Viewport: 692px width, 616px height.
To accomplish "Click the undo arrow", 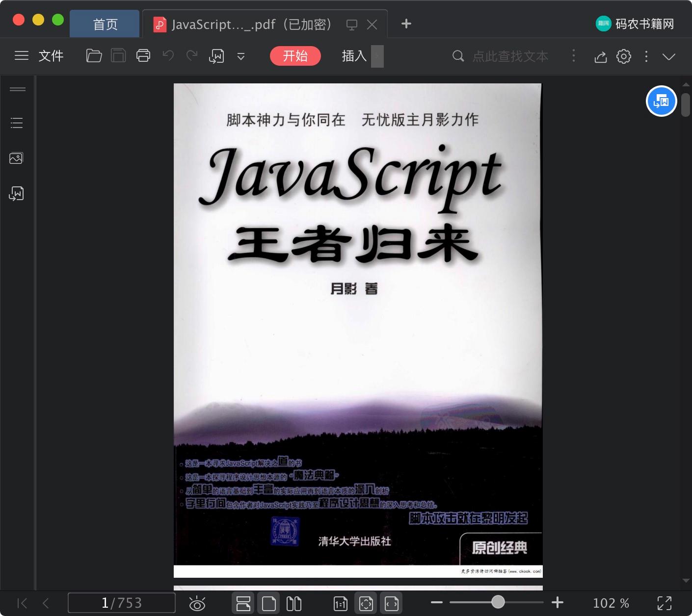I will tap(168, 56).
